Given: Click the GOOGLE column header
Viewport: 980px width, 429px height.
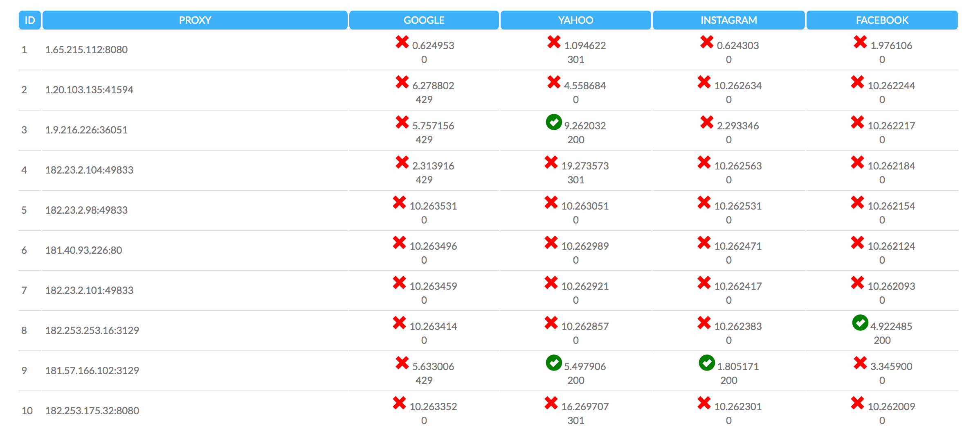Looking at the screenshot, I should pos(424,20).
